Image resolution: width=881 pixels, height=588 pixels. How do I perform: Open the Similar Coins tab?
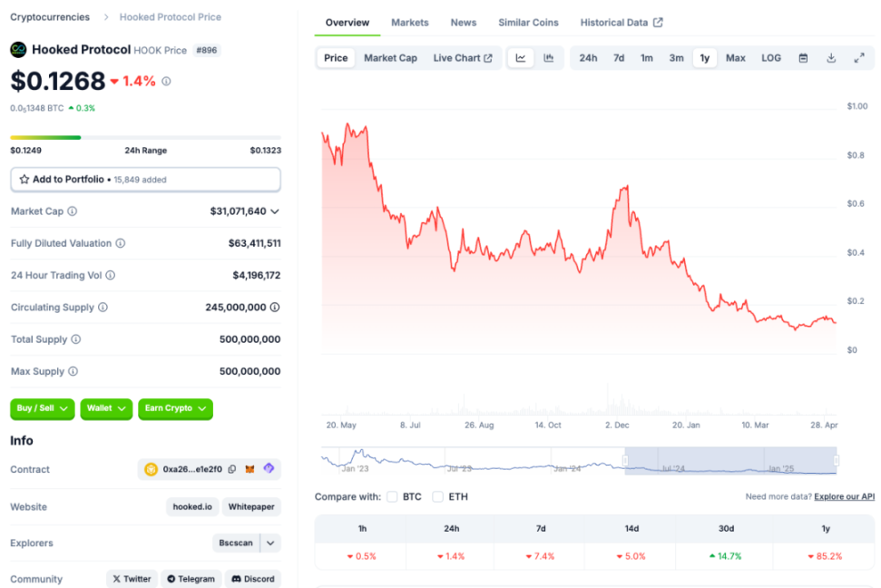[528, 23]
